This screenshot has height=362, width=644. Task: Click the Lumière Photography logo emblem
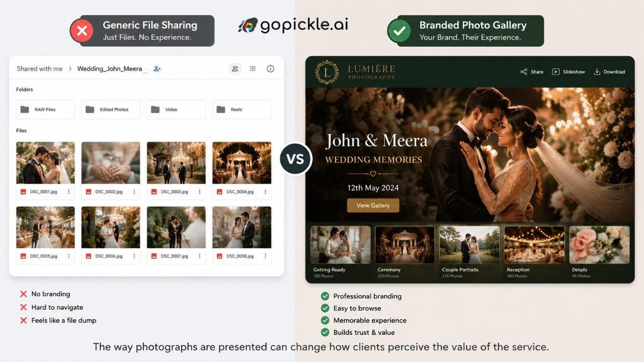tap(327, 72)
